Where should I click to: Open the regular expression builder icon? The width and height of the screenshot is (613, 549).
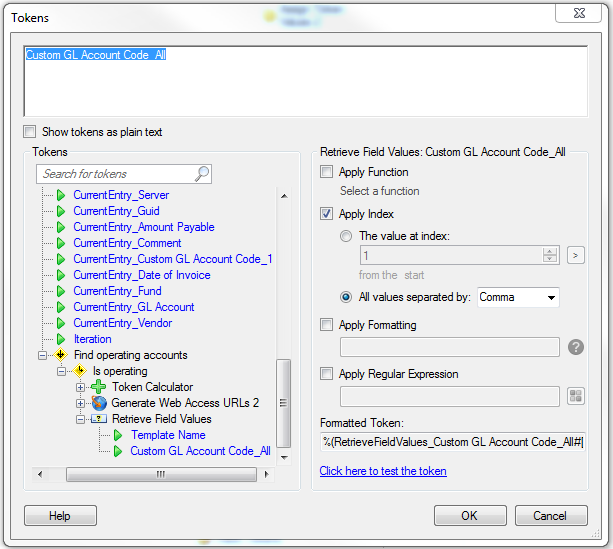click(x=576, y=396)
